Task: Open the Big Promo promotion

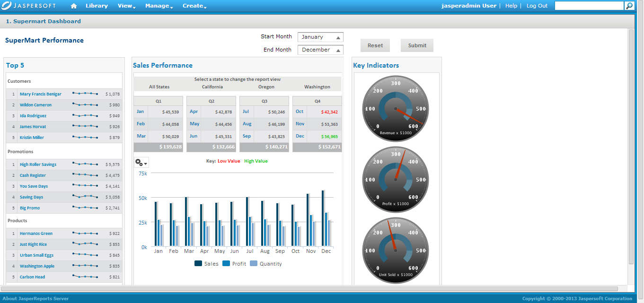Action: 30,208
